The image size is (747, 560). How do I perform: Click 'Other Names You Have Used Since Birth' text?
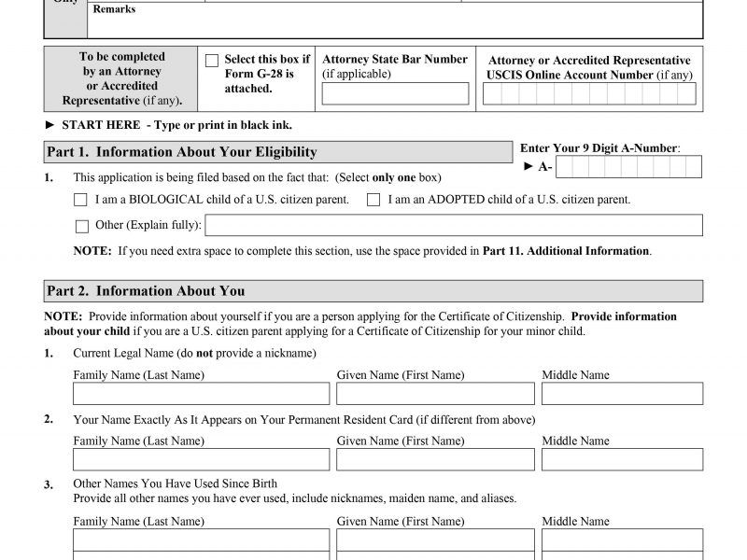175,483
